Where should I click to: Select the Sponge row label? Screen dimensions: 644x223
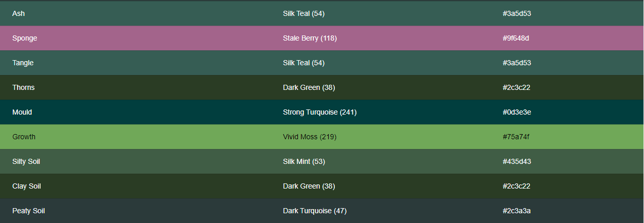tap(25, 39)
